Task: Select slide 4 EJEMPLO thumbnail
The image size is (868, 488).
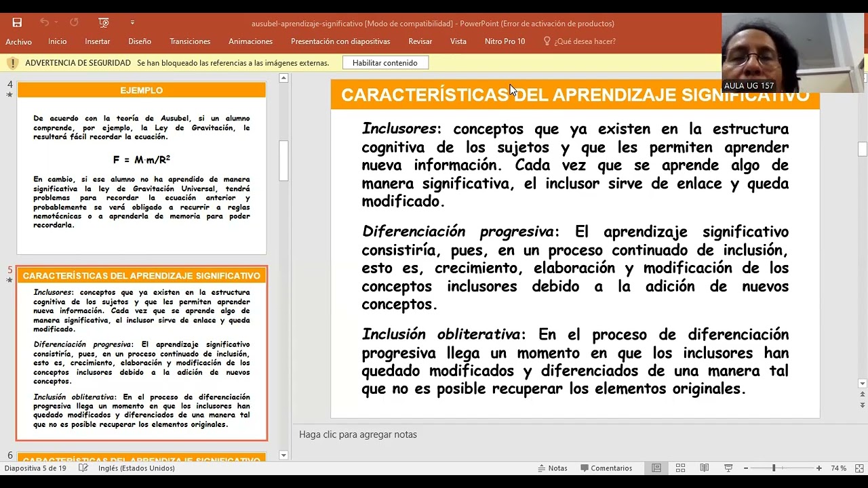Action: pos(142,167)
